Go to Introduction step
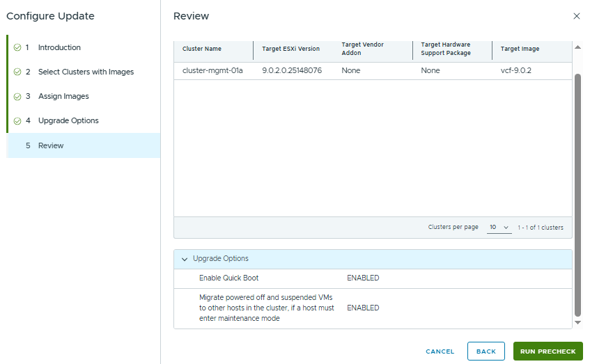This screenshot has width=590, height=364. [x=59, y=48]
